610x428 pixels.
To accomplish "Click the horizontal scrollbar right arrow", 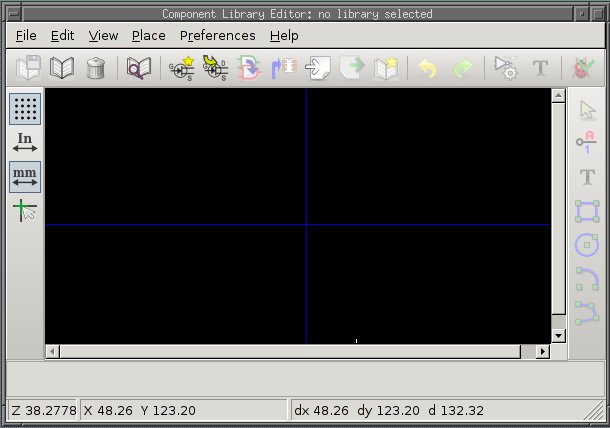I will coord(543,352).
